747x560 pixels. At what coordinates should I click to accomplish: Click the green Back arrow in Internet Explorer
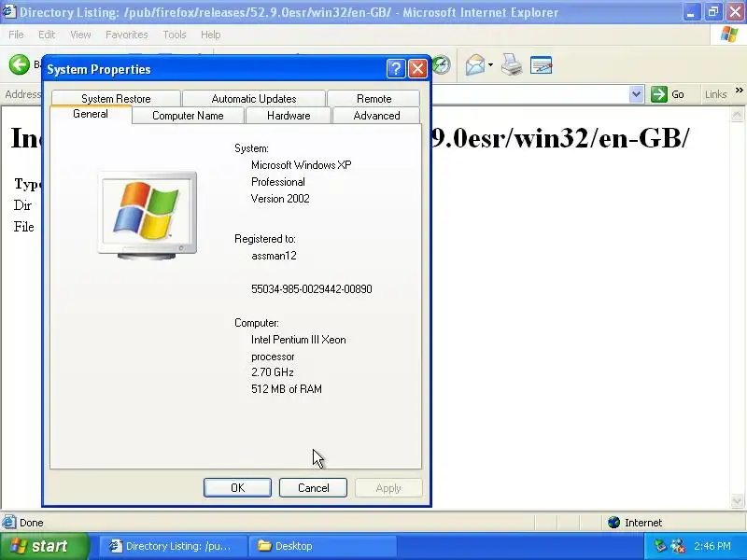click(19, 64)
